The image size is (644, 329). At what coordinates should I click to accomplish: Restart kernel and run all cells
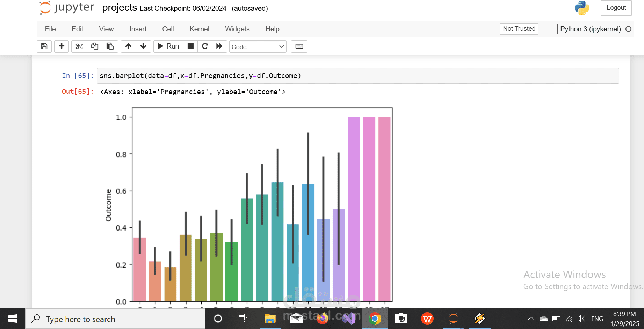219,46
